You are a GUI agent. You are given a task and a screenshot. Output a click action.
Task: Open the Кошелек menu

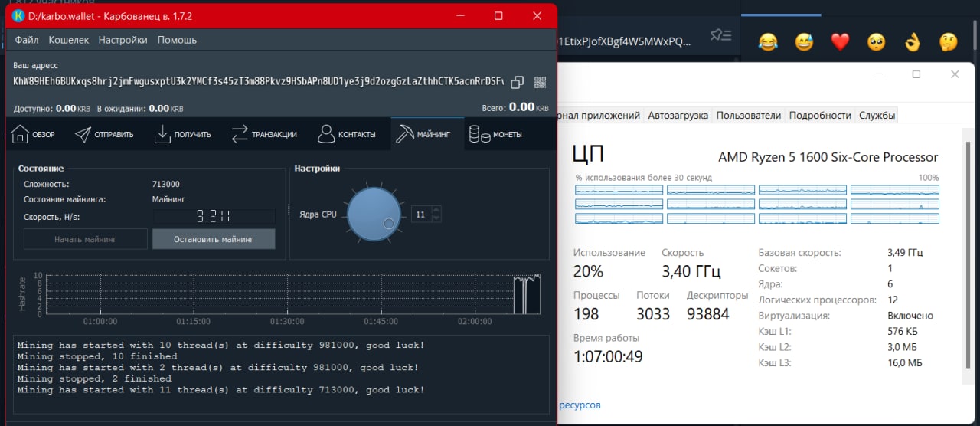(x=69, y=40)
